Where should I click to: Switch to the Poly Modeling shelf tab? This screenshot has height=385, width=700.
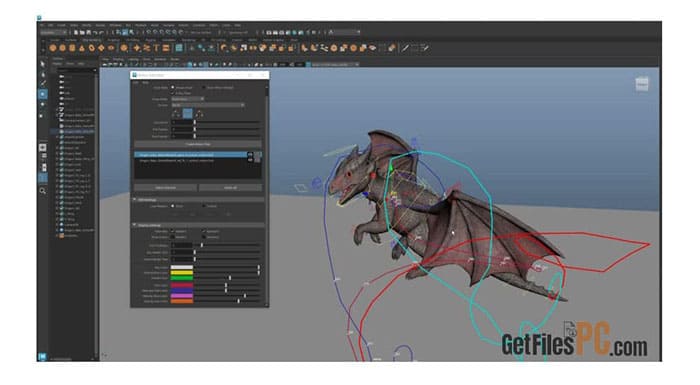pyautogui.click(x=91, y=40)
